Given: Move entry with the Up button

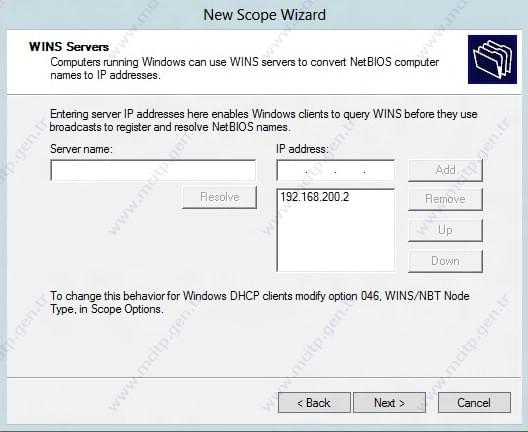Looking at the screenshot, I should tap(446, 230).
